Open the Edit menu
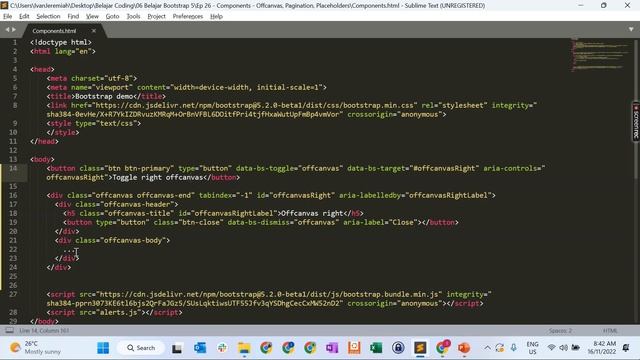The width and height of the screenshot is (640, 360). pos(24,16)
